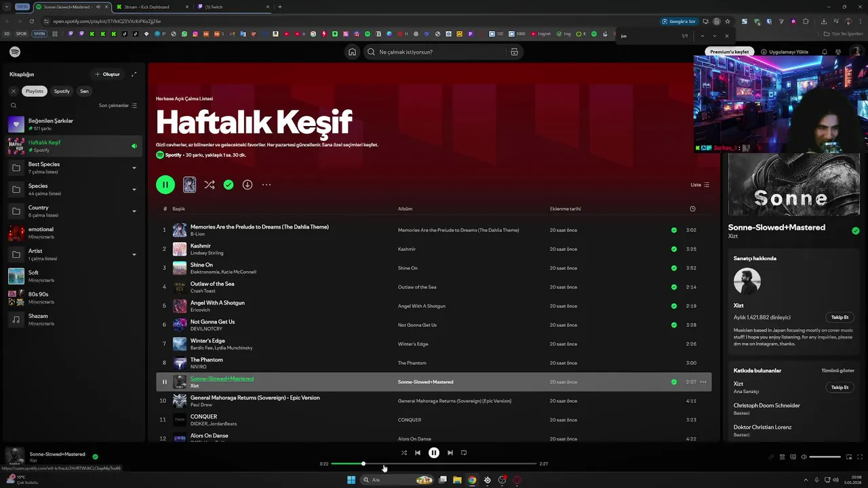Screen dimensions: 868x488
Task: Click 'Premium'u keşfet' button
Action: pos(730,52)
